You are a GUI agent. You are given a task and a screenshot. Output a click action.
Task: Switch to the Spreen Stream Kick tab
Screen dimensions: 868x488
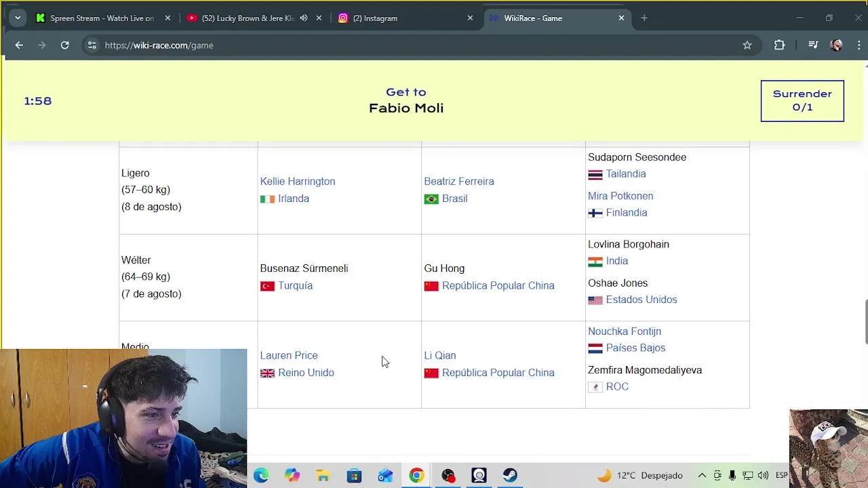click(102, 18)
